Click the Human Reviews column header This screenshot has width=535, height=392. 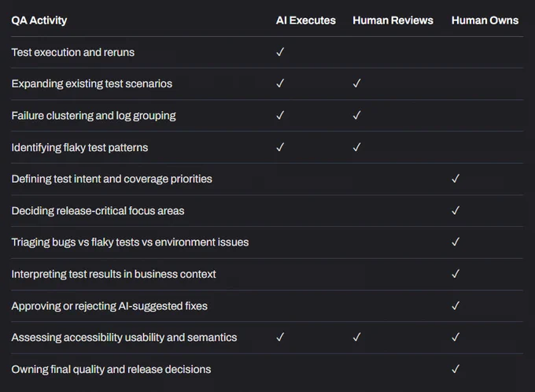393,20
